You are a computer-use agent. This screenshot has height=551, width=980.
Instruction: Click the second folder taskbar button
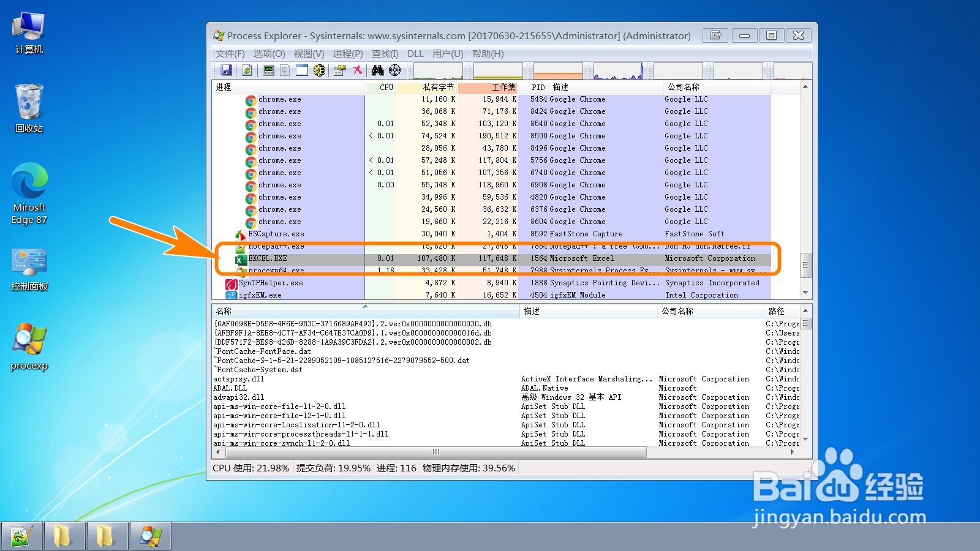(x=107, y=537)
